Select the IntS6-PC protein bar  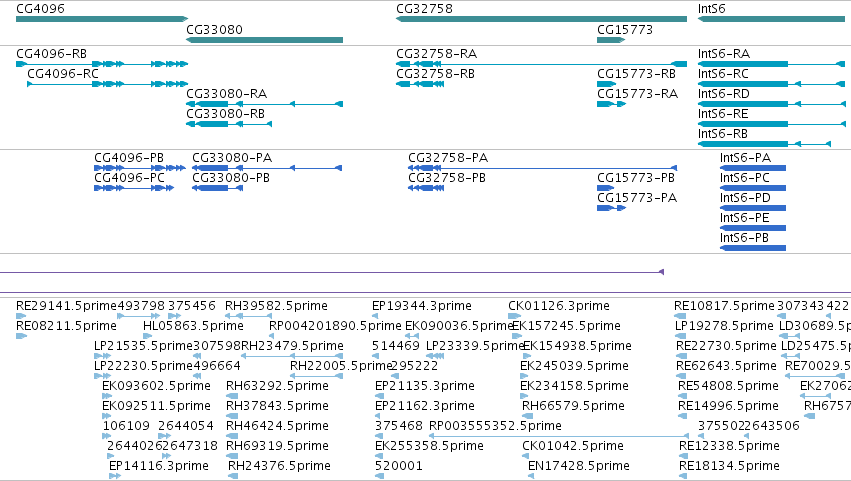point(753,188)
